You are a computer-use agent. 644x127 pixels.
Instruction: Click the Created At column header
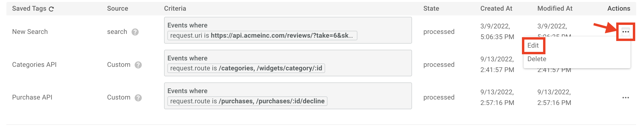click(496, 9)
